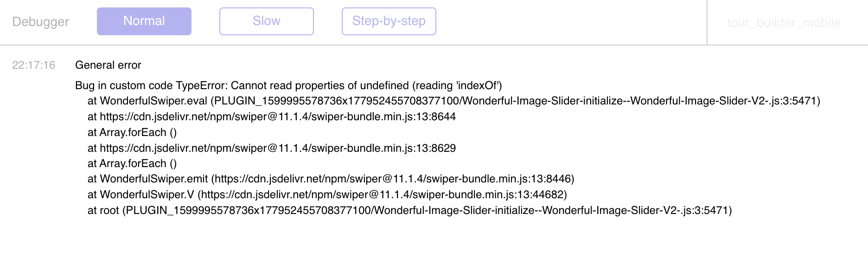Select the Normal debugger speed
868x259 pixels.
[x=144, y=21]
